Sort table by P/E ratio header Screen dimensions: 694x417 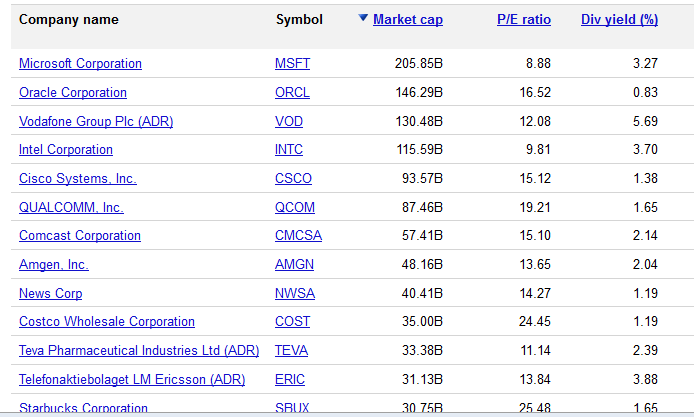(x=524, y=19)
